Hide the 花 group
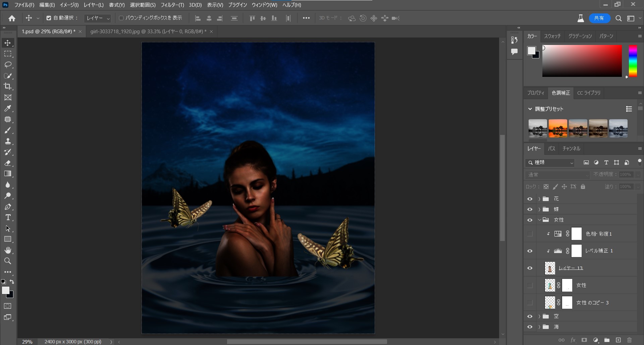 click(x=530, y=199)
